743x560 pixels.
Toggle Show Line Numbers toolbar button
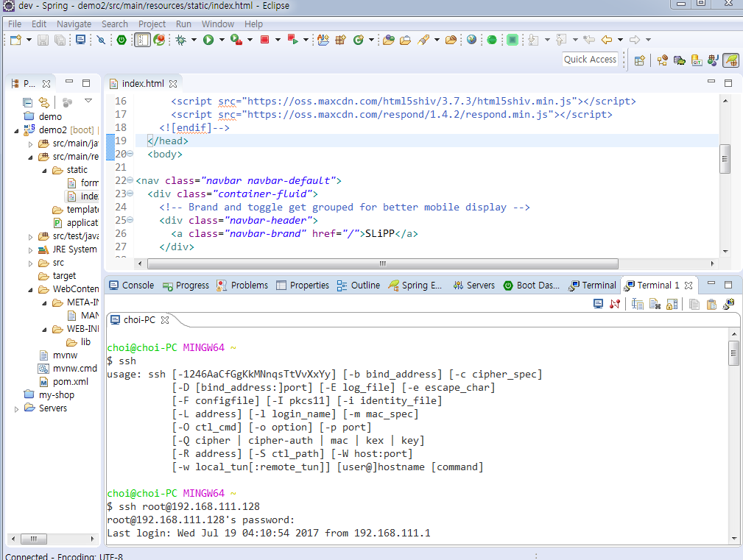click(142, 40)
